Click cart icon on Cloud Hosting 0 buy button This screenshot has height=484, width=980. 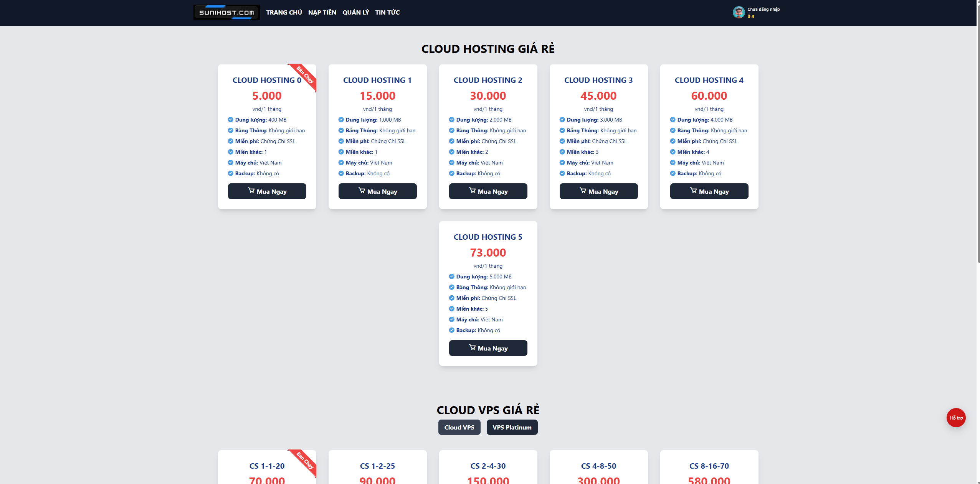(252, 190)
